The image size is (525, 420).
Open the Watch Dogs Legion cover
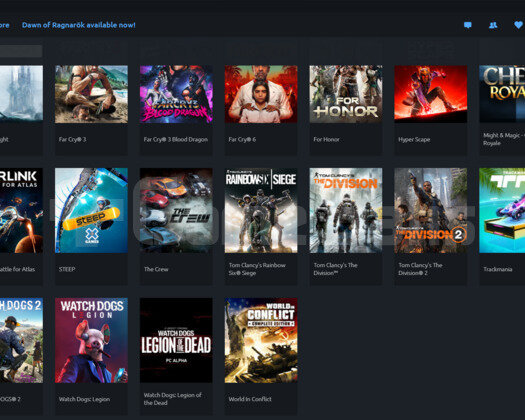pos(91,340)
